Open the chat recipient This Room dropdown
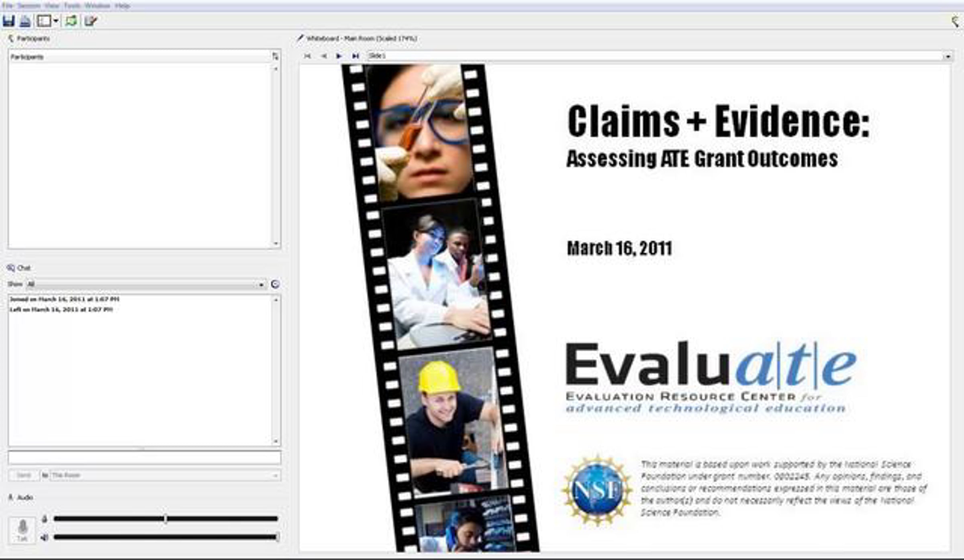Screen dimensions: 964x560 (165, 475)
